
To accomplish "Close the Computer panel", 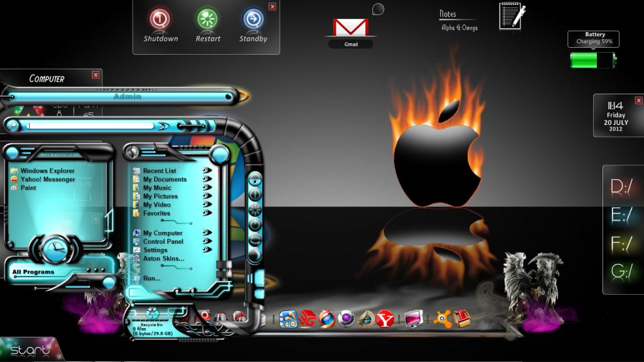I will [x=96, y=75].
